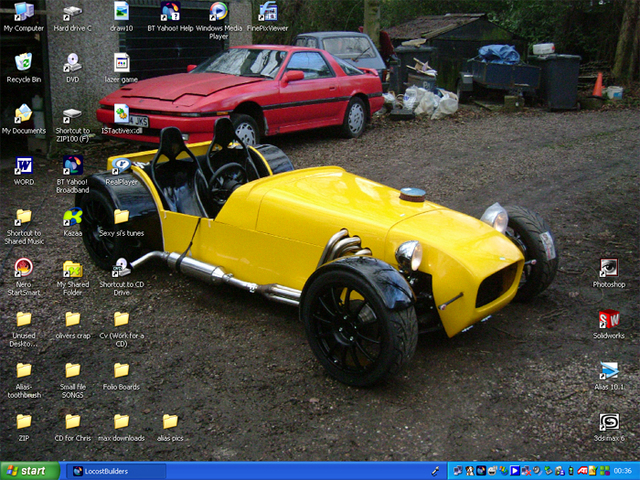The height and width of the screenshot is (480, 640).
Task: Switch to LocostBuilders taskbar window
Action: click(x=116, y=471)
